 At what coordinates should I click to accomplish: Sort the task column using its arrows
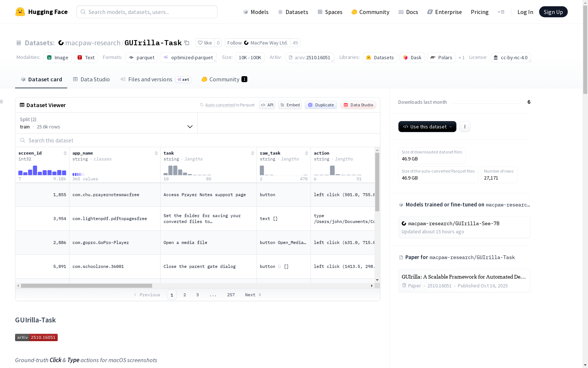tap(252, 153)
